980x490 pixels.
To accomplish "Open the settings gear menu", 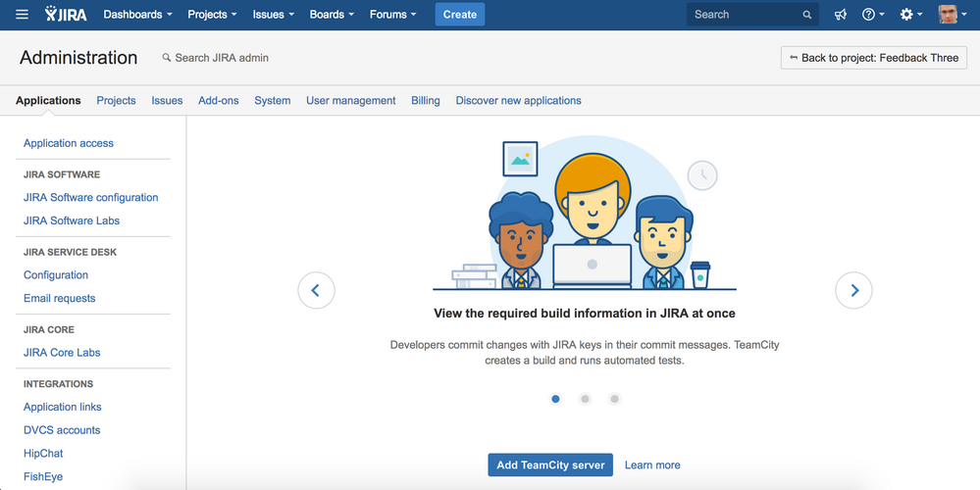I will click(910, 15).
